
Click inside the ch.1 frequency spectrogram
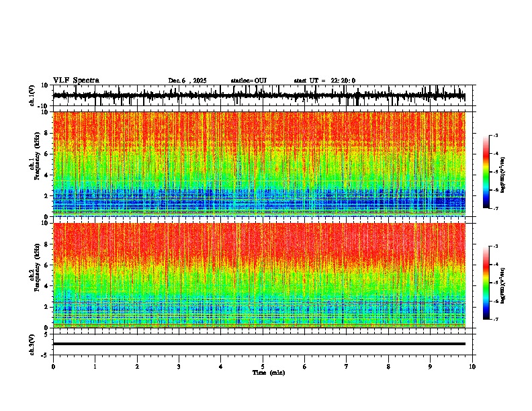(259, 164)
